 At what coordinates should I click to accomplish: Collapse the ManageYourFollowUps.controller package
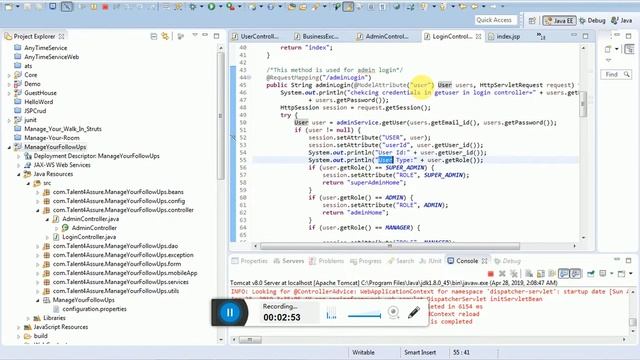point(38,210)
